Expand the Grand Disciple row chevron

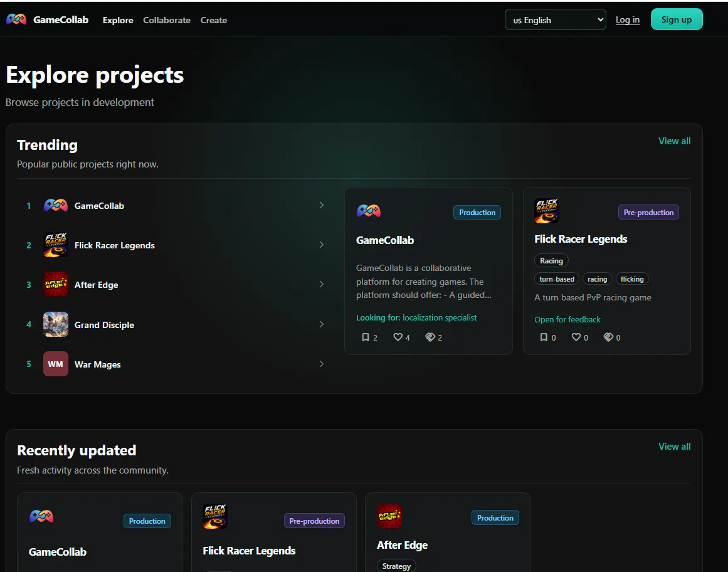point(321,324)
